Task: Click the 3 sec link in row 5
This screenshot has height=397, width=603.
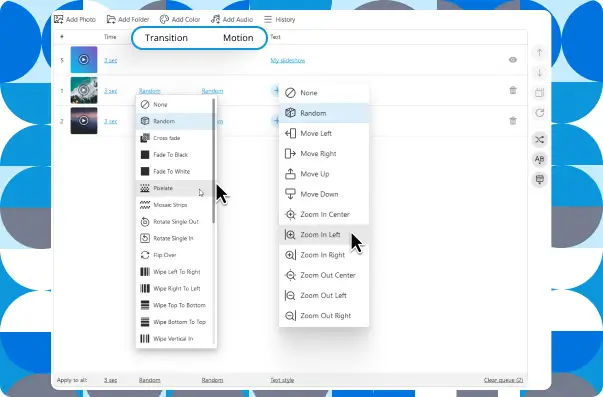Action: [x=110, y=60]
